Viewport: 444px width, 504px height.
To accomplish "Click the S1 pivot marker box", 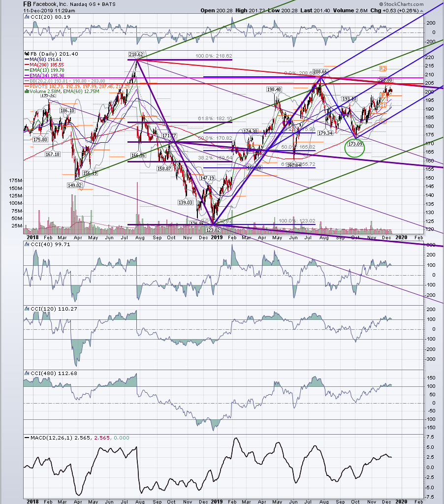I will (382, 105).
